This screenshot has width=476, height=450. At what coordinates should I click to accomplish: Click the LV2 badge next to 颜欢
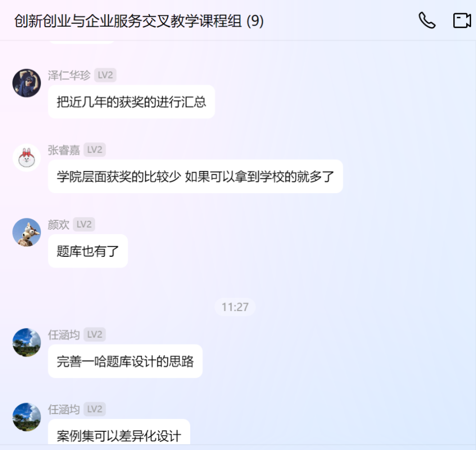(84, 224)
